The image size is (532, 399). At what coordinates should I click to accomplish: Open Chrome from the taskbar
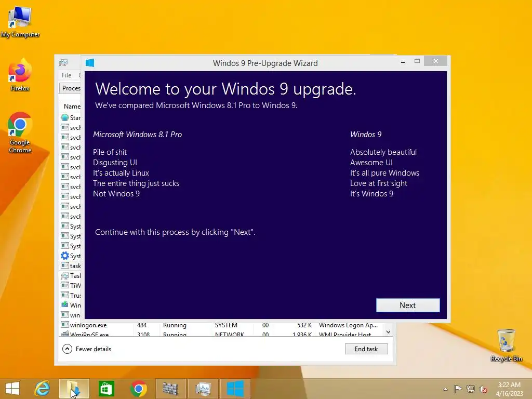click(138, 389)
